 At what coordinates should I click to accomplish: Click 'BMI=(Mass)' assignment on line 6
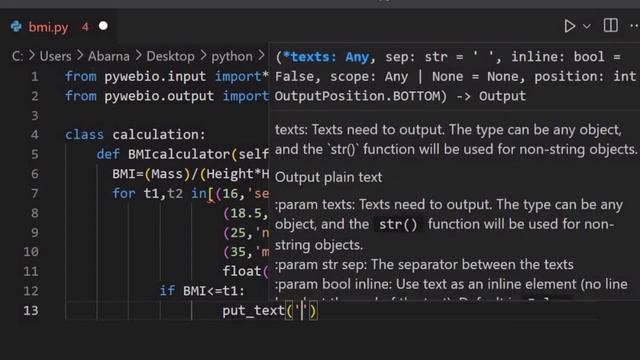pos(151,174)
